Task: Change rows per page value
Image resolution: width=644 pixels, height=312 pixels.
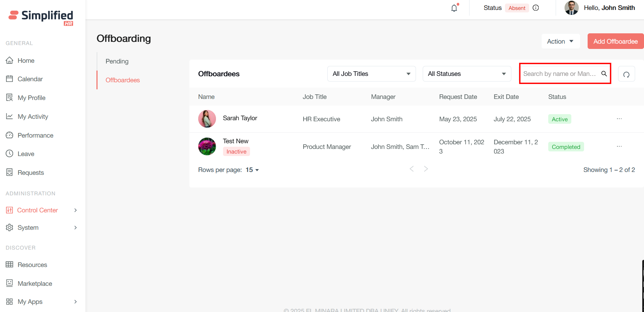Action: click(x=252, y=170)
